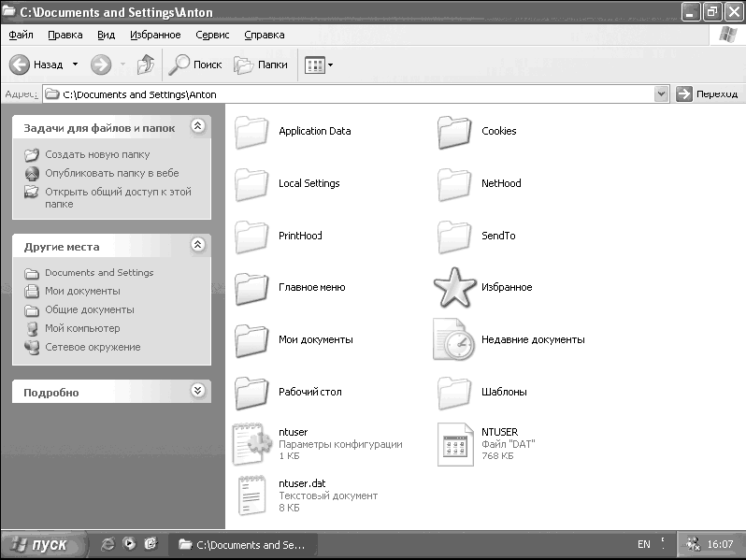Open the views mode dropdown arrow
Image resolution: width=746 pixels, height=560 pixels.
coord(331,65)
